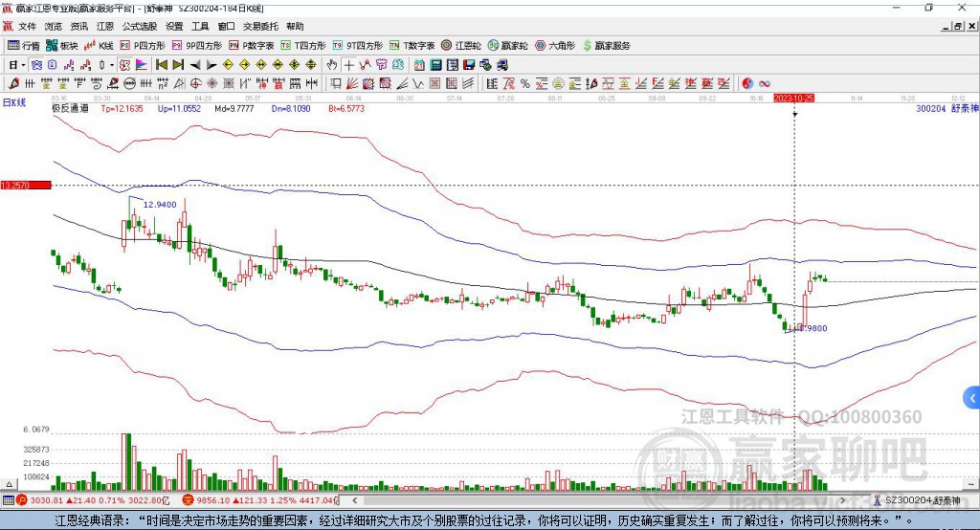Click the yin-yang icon in drawing toolbar
980x530 pixels.
[747, 84]
